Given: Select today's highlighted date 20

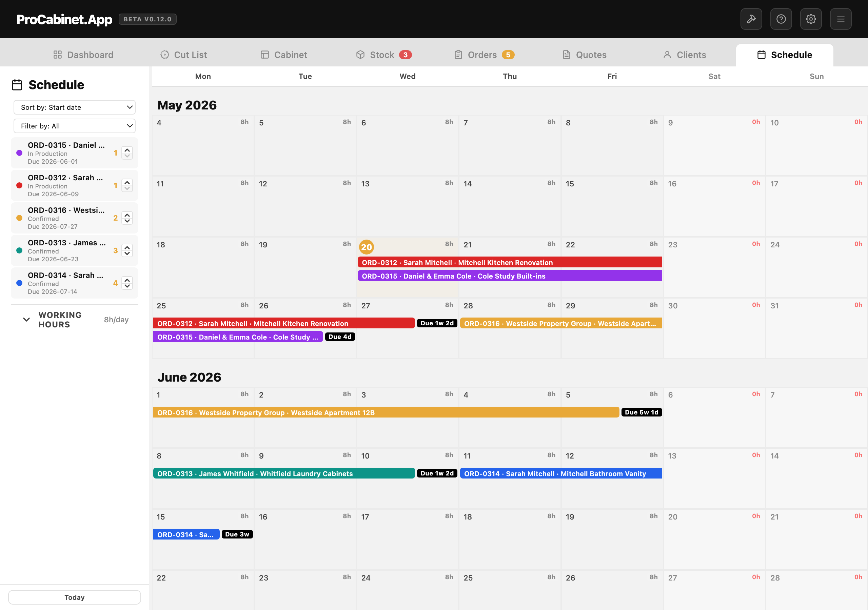Looking at the screenshot, I should click(366, 247).
